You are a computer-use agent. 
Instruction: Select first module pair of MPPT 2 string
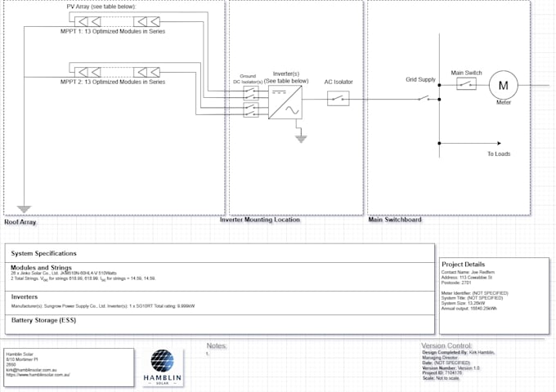click(x=87, y=72)
